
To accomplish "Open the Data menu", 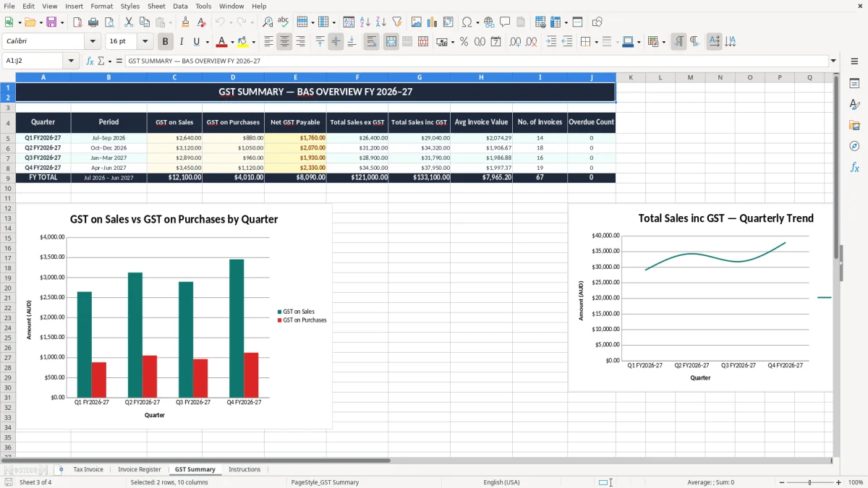I will pyautogui.click(x=180, y=6).
